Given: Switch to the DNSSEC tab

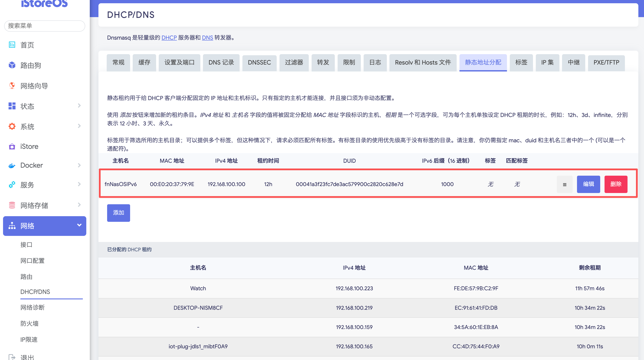Looking at the screenshot, I should tap(259, 62).
